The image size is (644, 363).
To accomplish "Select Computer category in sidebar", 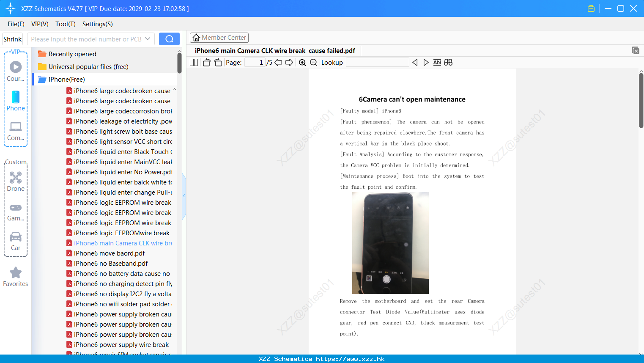I will [x=16, y=131].
